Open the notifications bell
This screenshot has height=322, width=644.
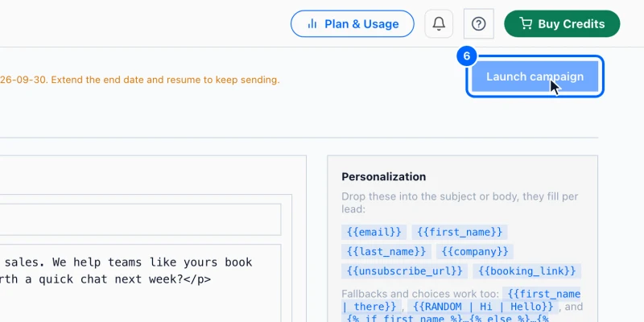[439, 24]
